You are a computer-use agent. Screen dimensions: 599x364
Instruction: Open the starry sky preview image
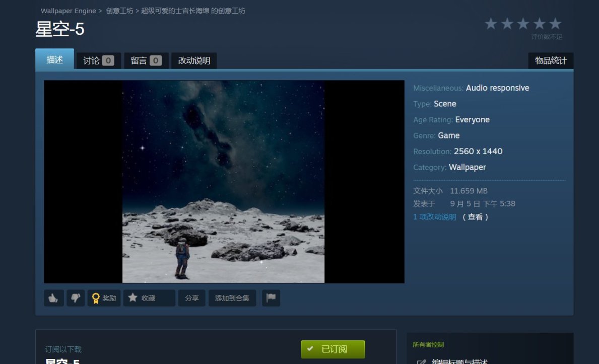[224, 181]
